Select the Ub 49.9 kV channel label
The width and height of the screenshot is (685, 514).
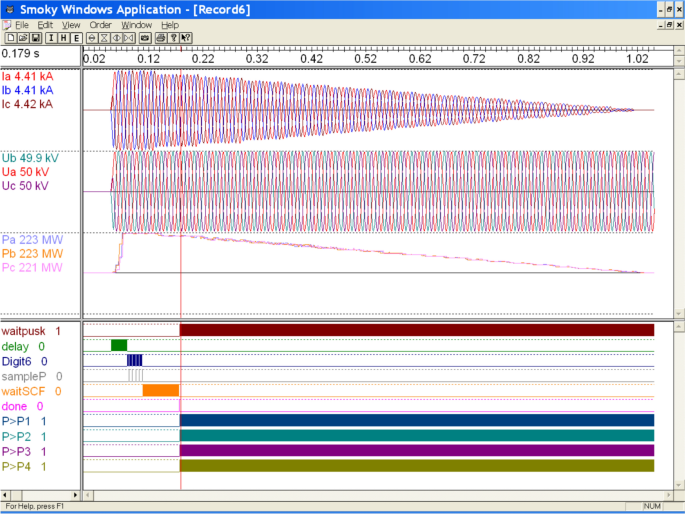[30, 158]
